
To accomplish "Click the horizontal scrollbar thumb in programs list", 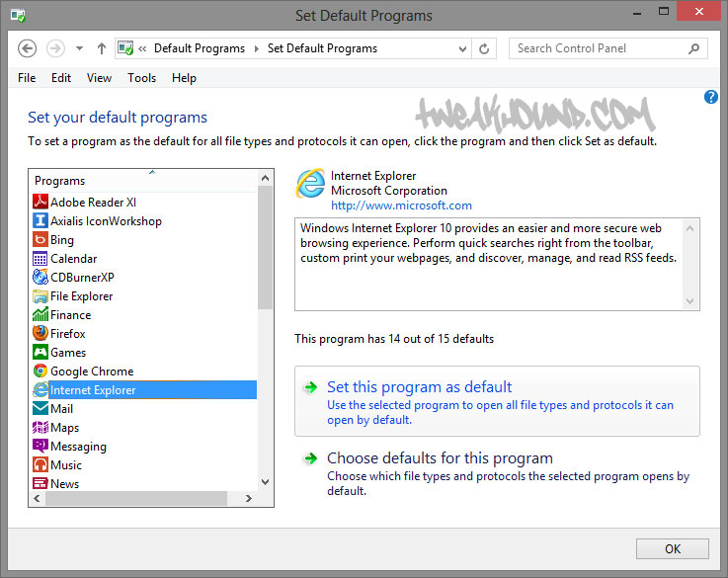I will (136, 498).
